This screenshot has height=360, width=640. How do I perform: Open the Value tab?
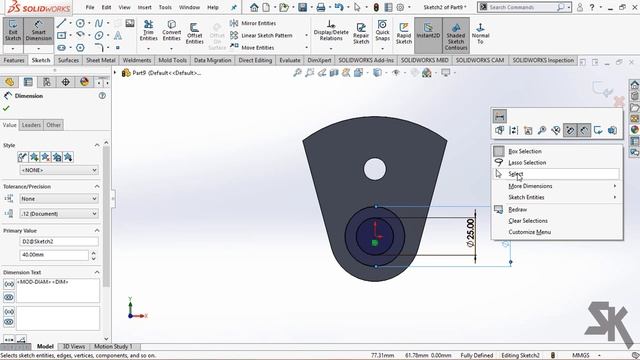[x=9, y=125]
